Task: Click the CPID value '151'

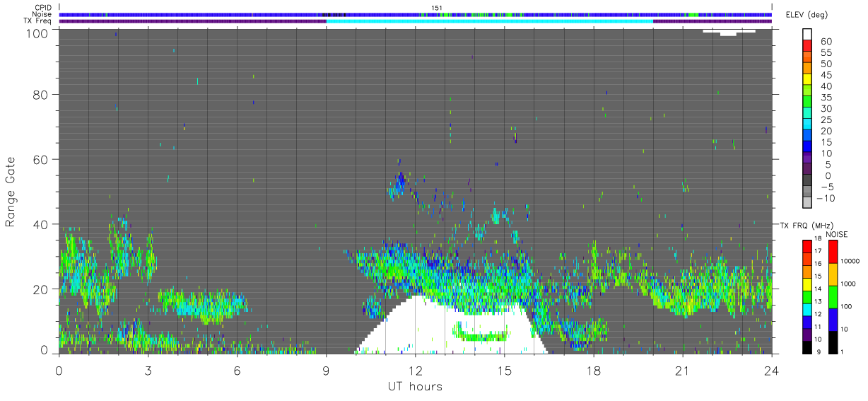Action: (x=437, y=8)
